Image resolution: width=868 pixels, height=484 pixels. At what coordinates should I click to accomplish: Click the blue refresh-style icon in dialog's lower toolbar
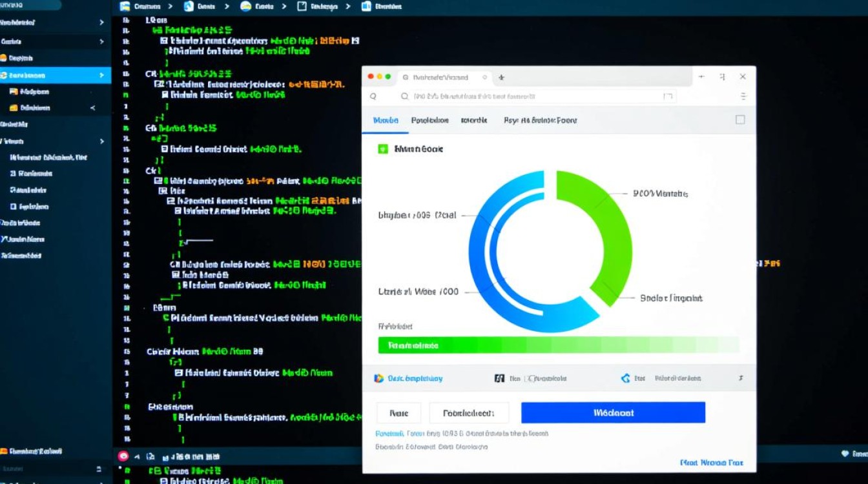[625, 379]
